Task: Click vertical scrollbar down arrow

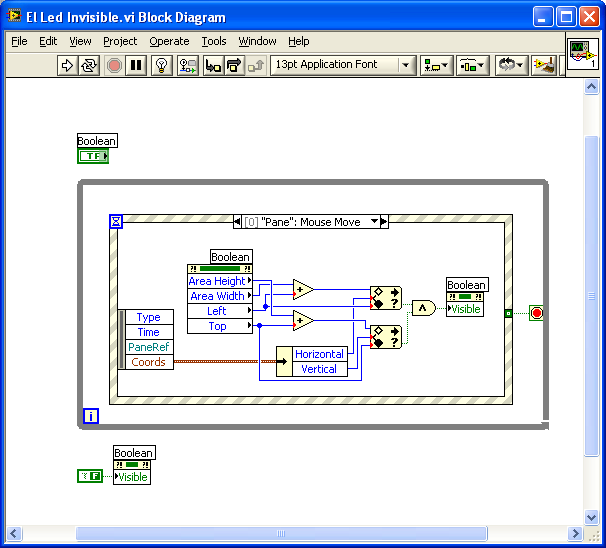Action: 591,517
